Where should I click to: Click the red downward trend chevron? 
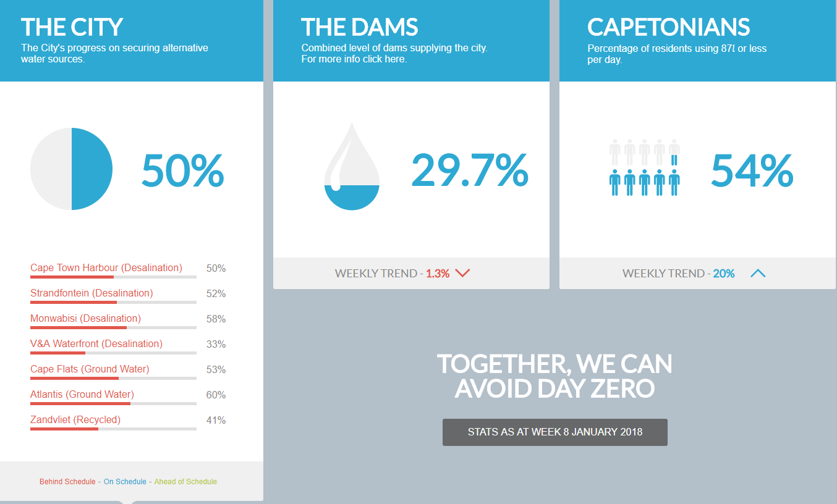[x=462, y=273]
